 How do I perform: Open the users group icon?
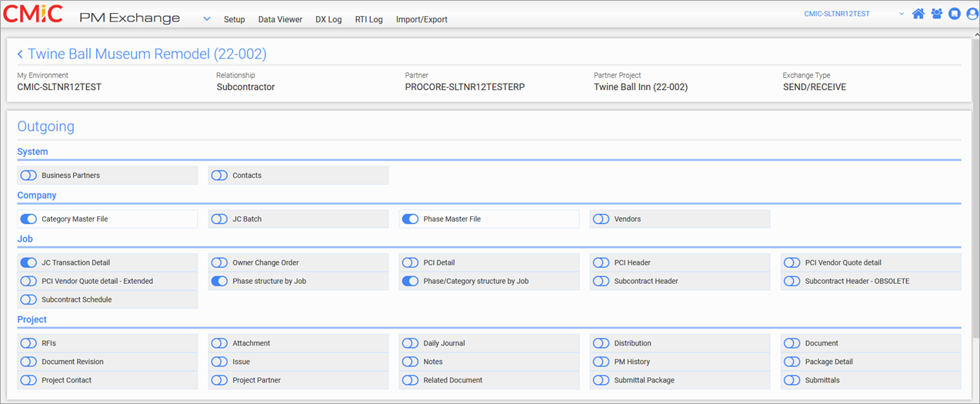point(936,14)
